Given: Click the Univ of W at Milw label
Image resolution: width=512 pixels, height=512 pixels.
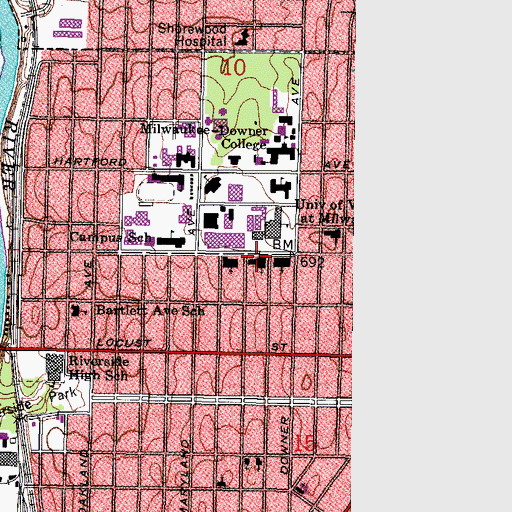Looking at the screenshot, I should (325, 212).
